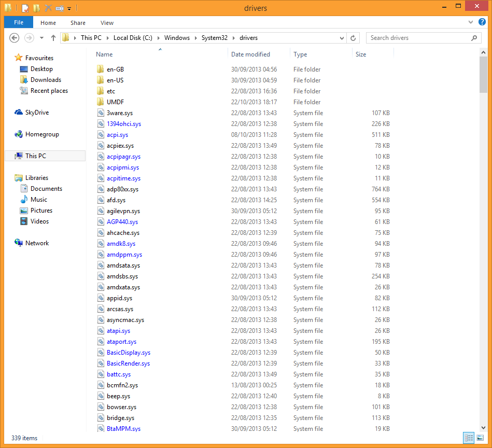Image resolution: width=492 pixels, height=448 pixels.
Task: Select Libraries in navigation pane
Action: point(37,178)
